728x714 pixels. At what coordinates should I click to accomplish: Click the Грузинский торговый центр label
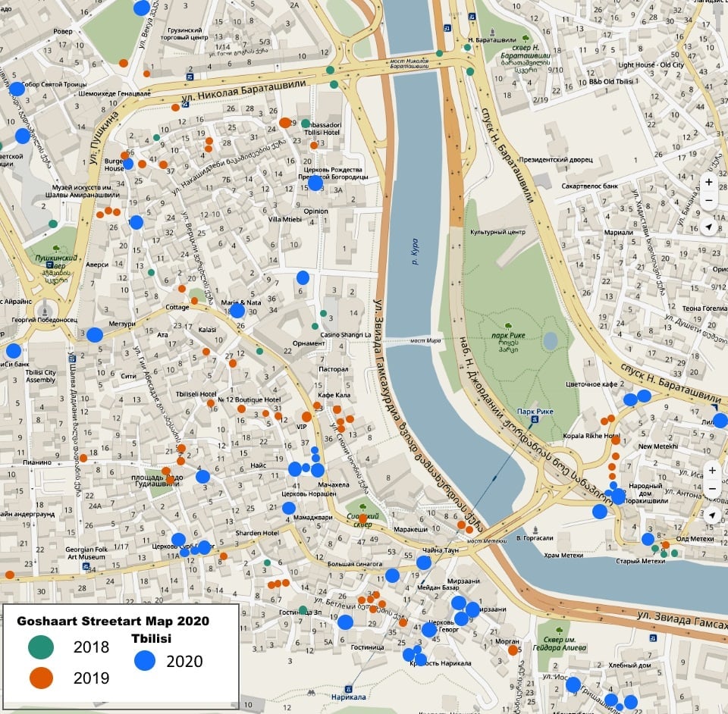[x=184, y=33]
